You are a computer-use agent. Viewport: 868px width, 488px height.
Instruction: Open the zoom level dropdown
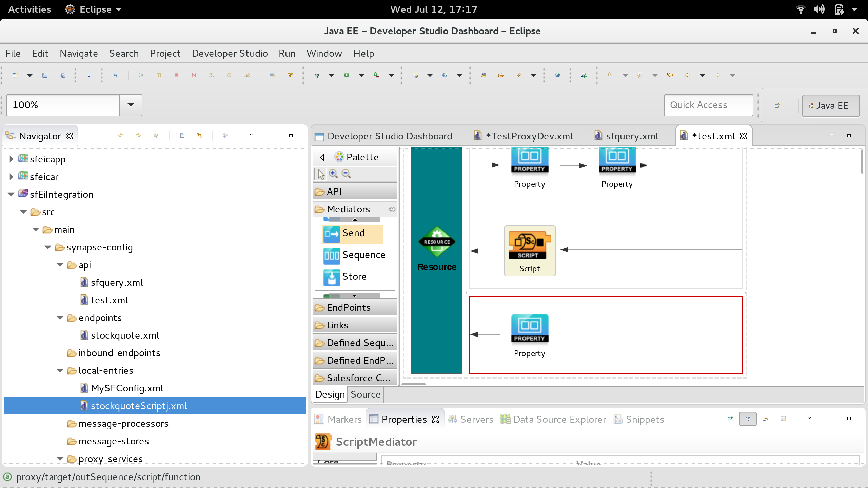click(x=131, y=105)
